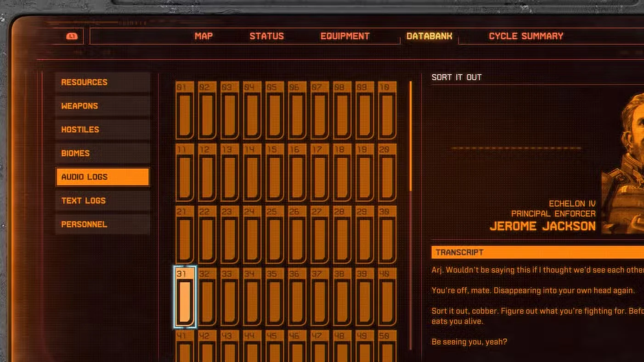Open the TEXT LOGS category
Screen dimensions: 644x362
103,201
